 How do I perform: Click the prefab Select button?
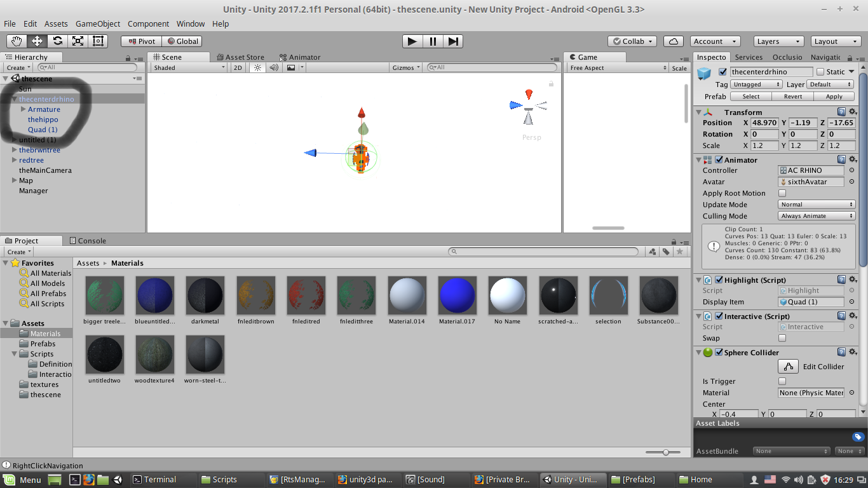tap(750, 97)
